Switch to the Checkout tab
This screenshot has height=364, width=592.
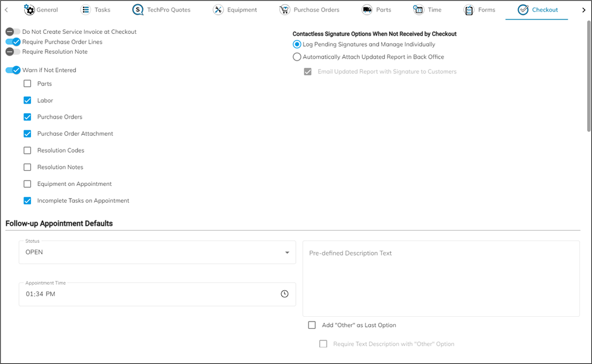coord(537,10)
